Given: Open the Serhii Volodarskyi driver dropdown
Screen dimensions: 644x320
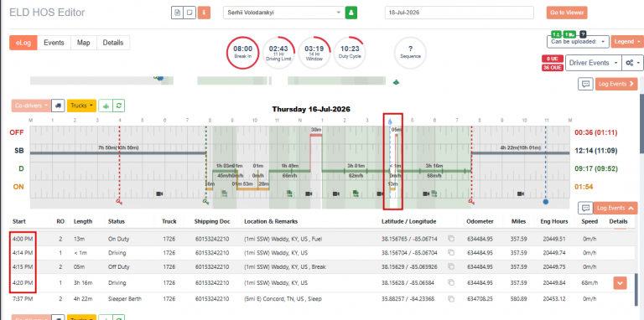Looking at the screenshot, I should click(283, 13).
